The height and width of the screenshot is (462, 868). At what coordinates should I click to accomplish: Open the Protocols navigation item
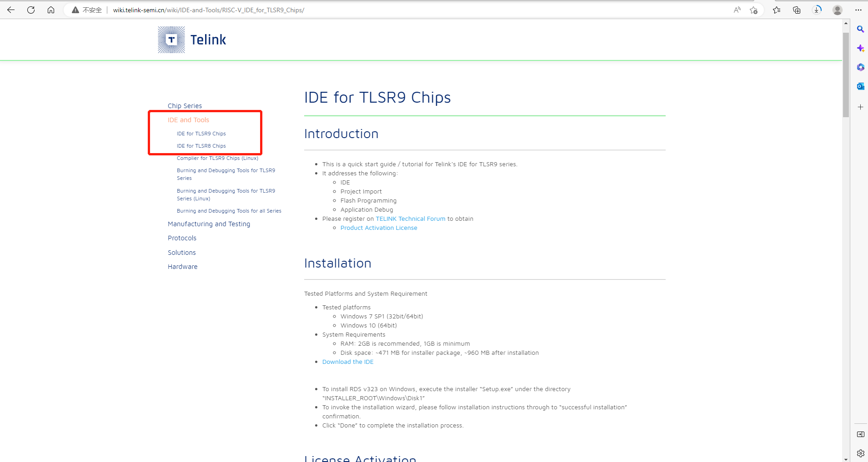click(x=182, y=238)
